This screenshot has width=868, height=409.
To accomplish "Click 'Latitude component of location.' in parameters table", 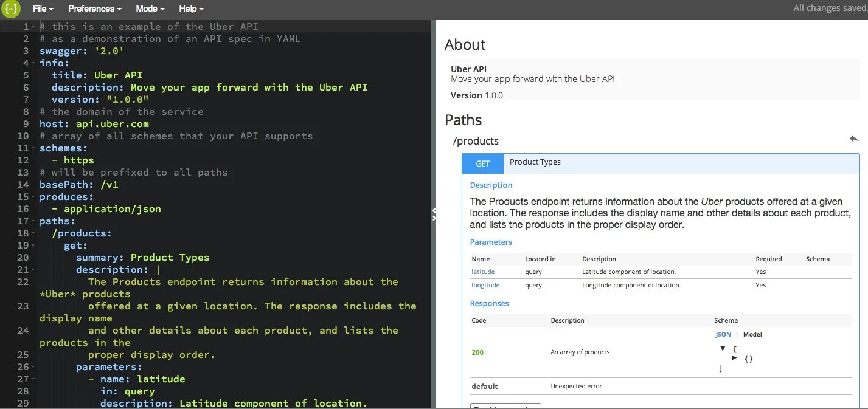I will pyautogui.click(x=629, y=272).
